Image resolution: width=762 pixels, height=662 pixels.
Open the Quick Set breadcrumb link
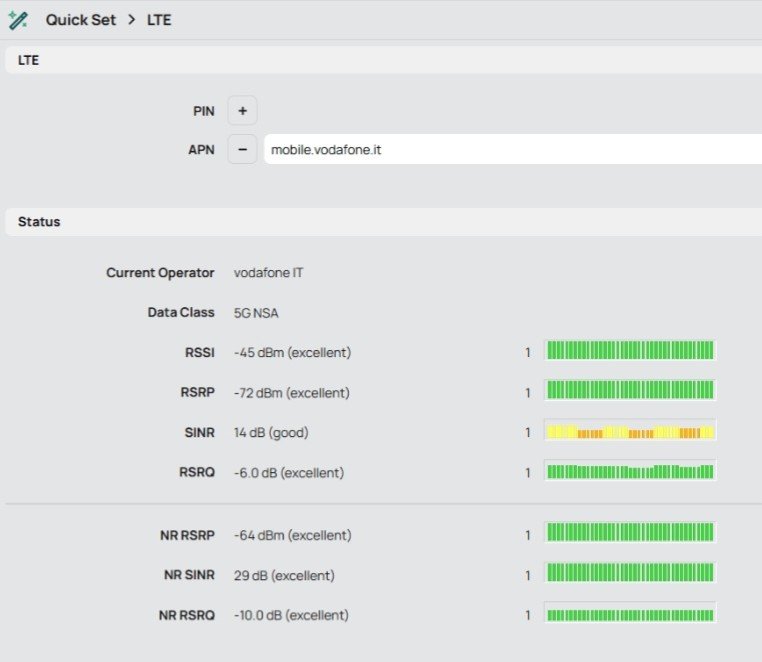click(81, 20)
